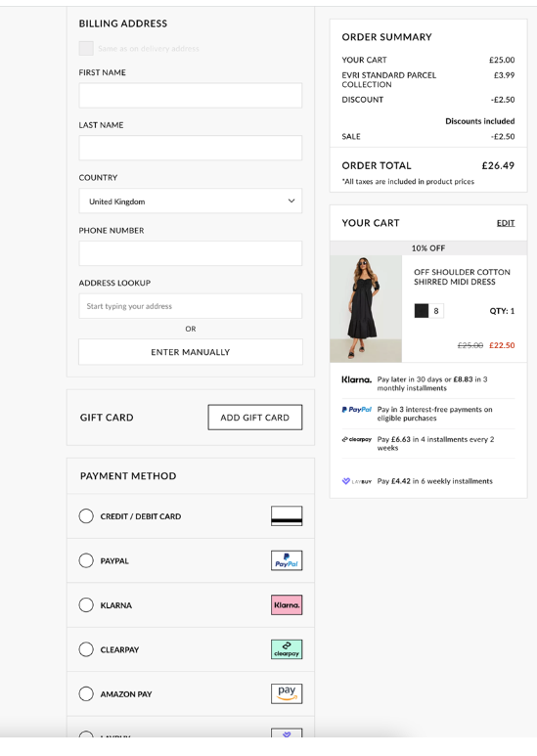Click the Add Gift Card button

[x=255, y=417]
